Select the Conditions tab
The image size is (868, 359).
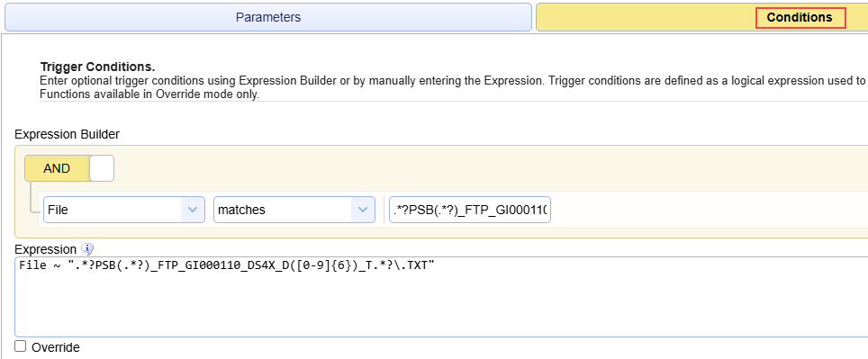[800, 17]
